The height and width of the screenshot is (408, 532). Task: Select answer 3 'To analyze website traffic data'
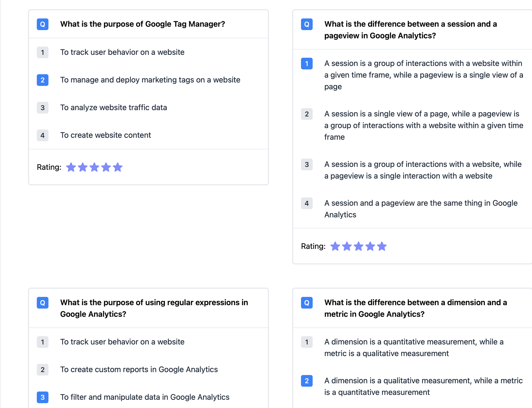pos(114,108)
